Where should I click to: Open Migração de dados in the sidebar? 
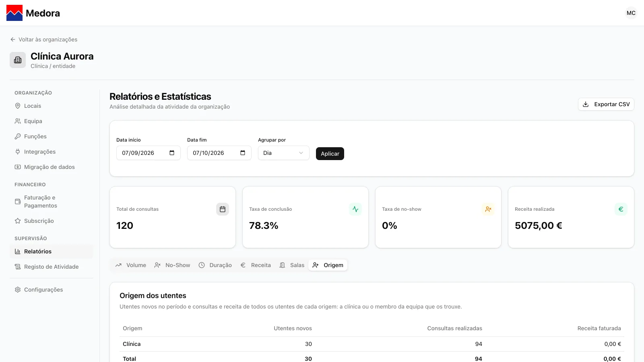coord(52,167)
